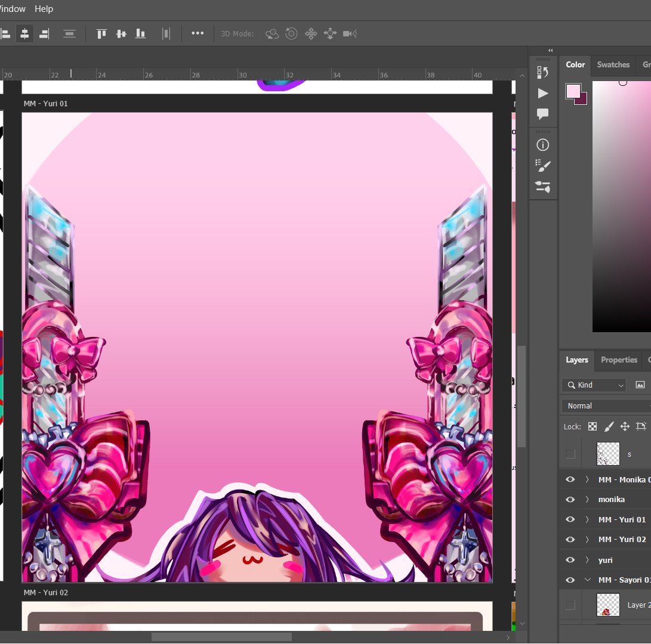Align bottom edges of layers

pos(140,33)
